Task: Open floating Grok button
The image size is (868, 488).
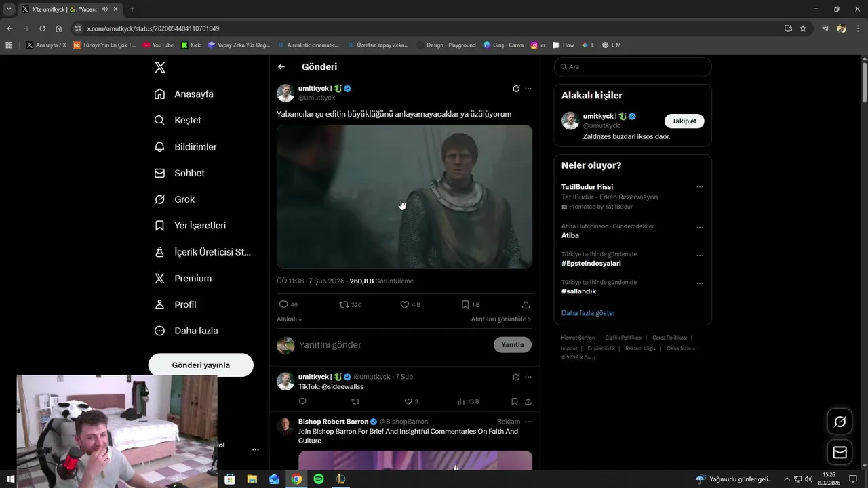Action: [x=840, y=422]
